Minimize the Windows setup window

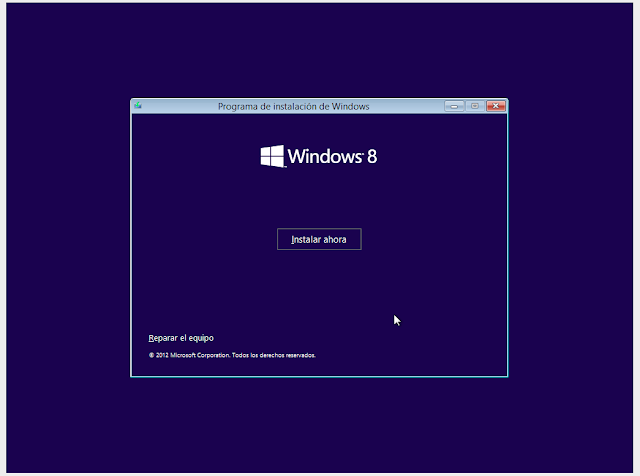pyautogui.click(x=454, y=106)
